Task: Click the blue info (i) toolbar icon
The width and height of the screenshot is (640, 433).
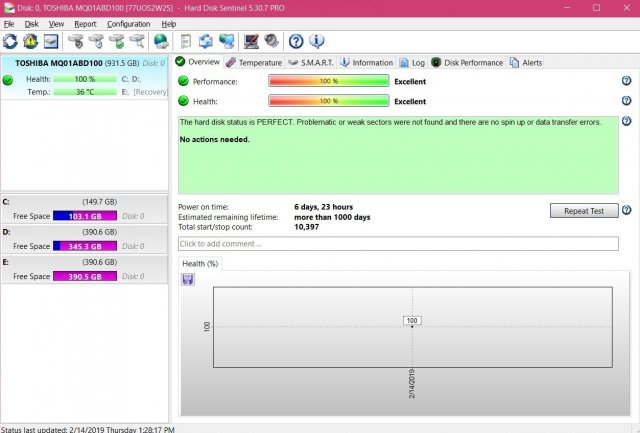Action: [316, 41]
